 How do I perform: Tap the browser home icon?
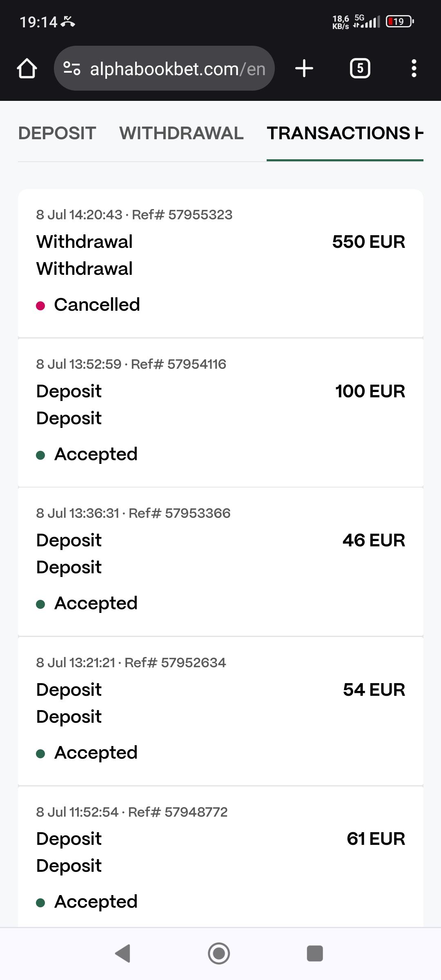(27, 69)
